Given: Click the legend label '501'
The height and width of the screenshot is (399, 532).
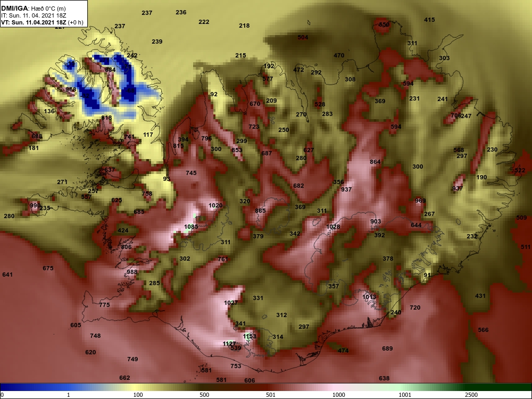Looking at the screenshot, I should (270, 395).
